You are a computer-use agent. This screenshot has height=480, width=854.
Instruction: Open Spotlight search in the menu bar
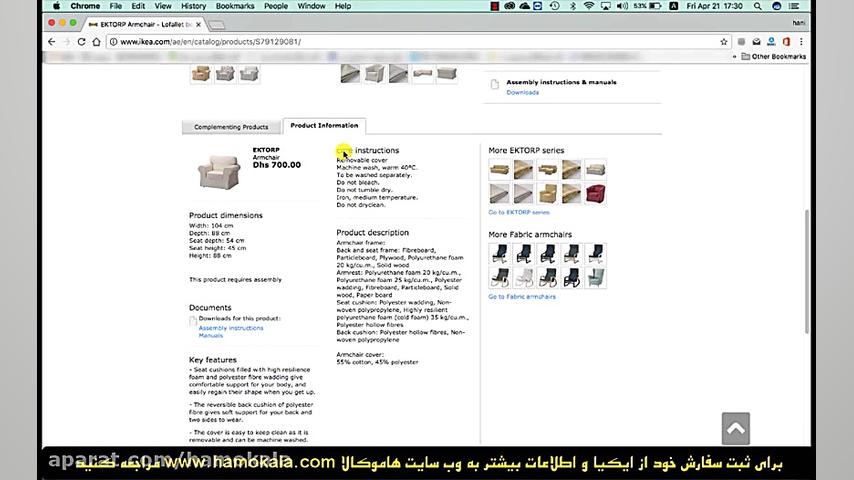point(758,6)
